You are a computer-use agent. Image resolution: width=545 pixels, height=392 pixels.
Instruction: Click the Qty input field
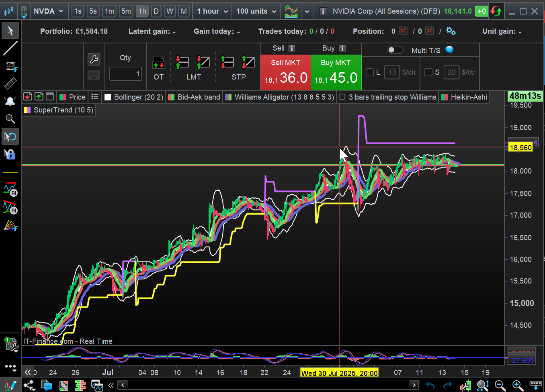(x=126, y=74)
